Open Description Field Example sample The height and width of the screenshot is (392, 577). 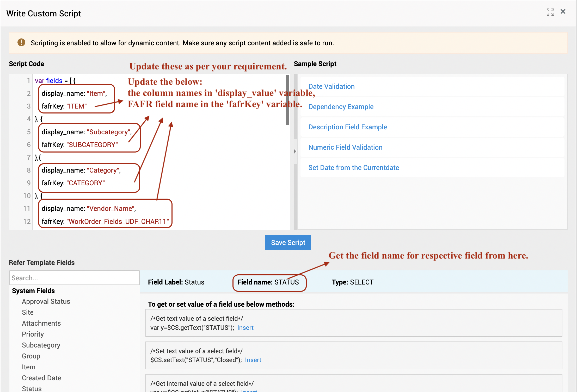347,127
